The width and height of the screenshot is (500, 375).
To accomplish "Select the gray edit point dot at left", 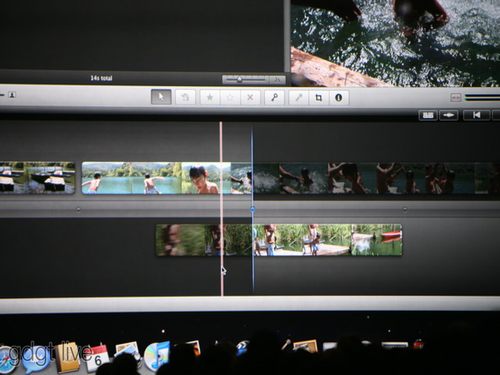I will point(78,210).
